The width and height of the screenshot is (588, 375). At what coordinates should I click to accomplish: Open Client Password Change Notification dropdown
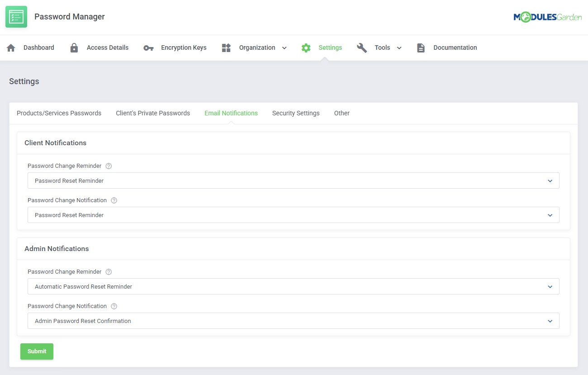pyautogui.click(x=294, y=215)
